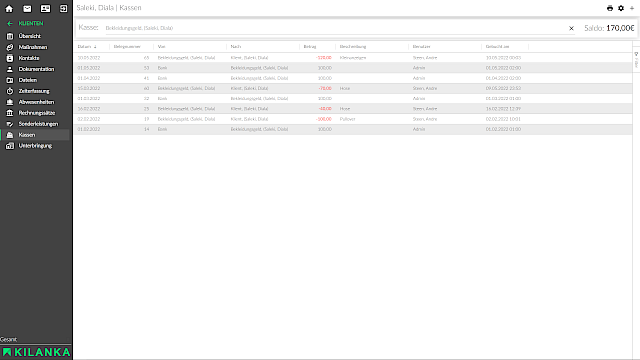The width and height of the screenshot is (640, 360).
Task: Select row with Belegnummer 32
Action: coord(353,98)
